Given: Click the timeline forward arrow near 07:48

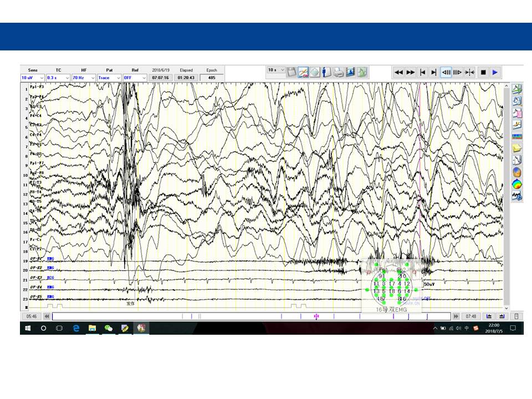Looking at the screenshot, I should click(456, 316).
